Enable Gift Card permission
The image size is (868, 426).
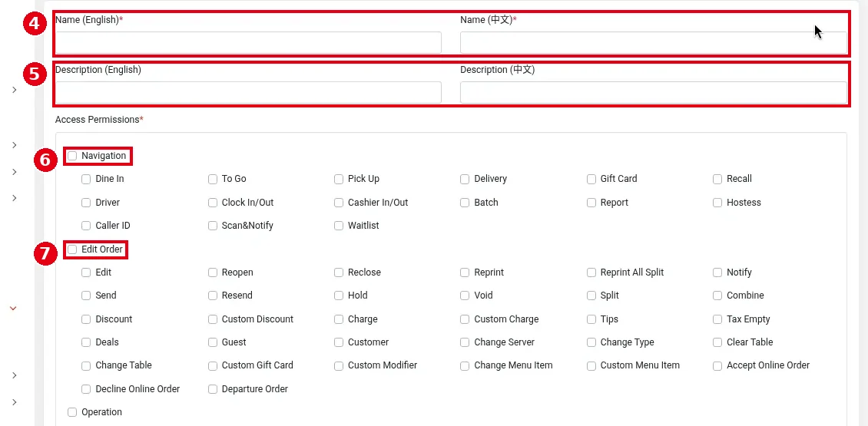pos(591,180)
